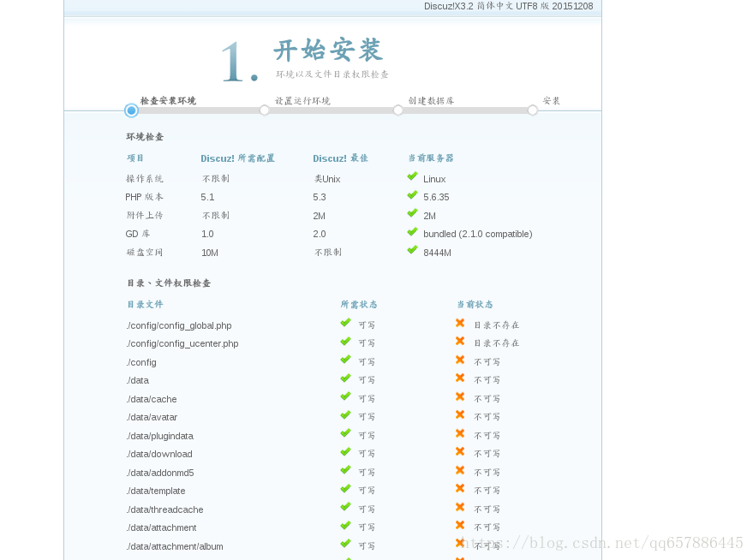Image resolution: width=753 pixels, height=560 pixels.
Task: Click the ./data/download path text
Action: pyautogui.click(x=159, y=454)
